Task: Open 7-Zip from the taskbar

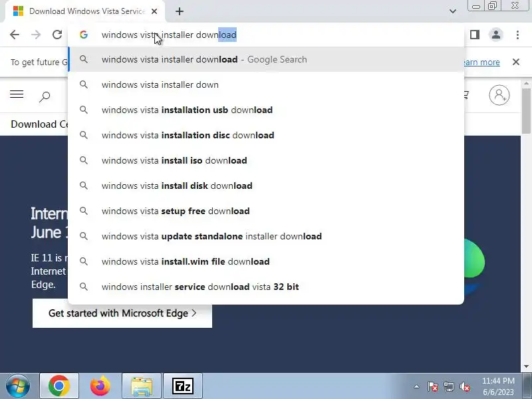Action: 182,386
